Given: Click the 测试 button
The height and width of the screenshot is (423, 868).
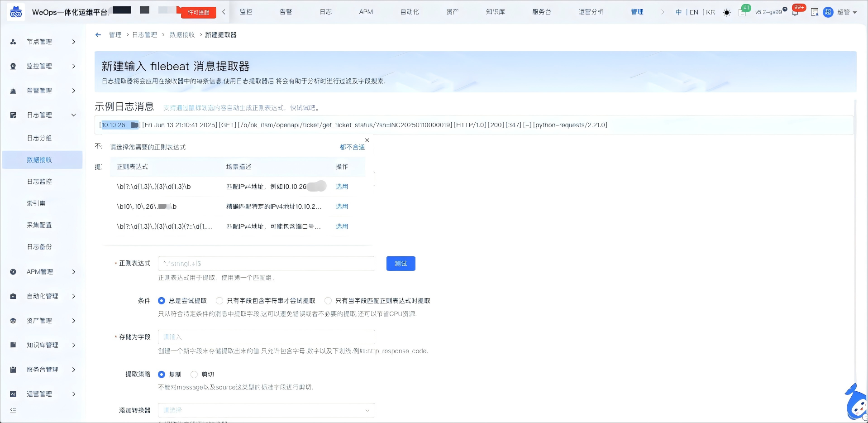Looking at the screenshot, I should point(400,264).
